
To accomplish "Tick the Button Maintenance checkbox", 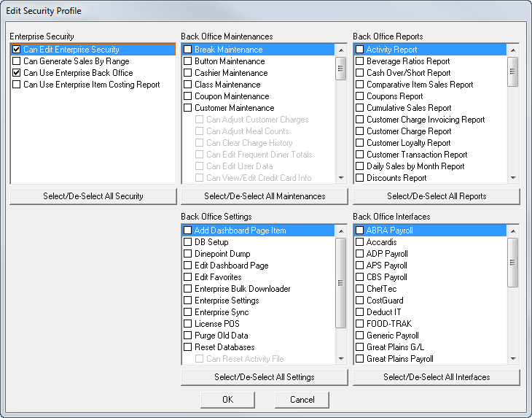I will (187, 61).
